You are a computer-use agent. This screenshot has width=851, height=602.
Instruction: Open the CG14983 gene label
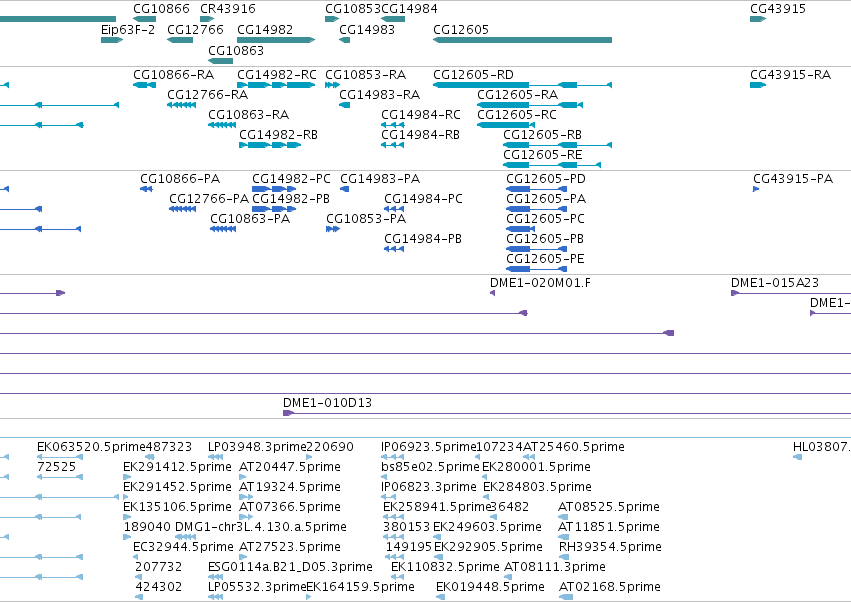367,30
